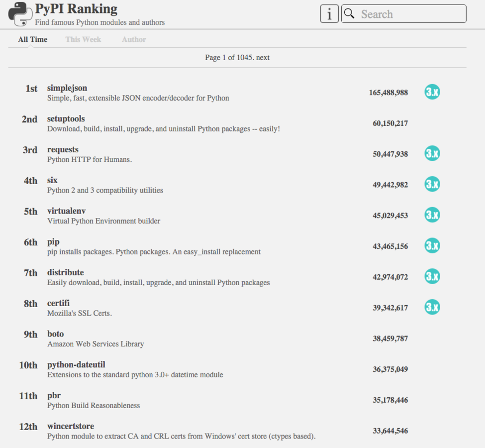485x448 pixels.
Task: Click the '12th' rank label
Action: pos(28,427)
